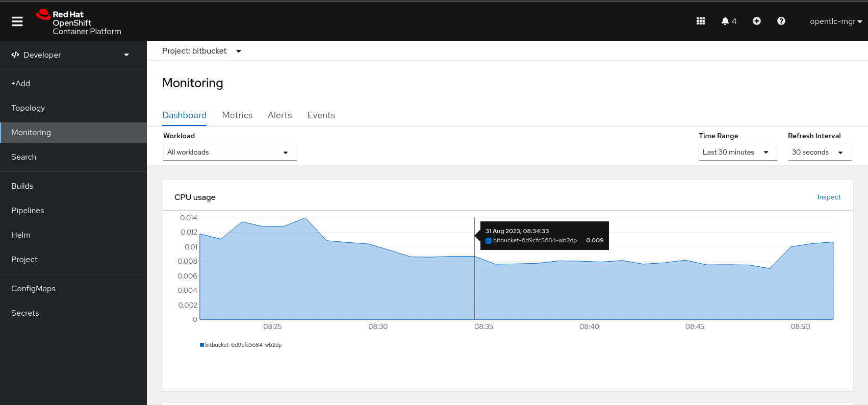Viewport: 868px width, 405px height.
Task: Open the application launcher grid
Action: click(701, 21)
